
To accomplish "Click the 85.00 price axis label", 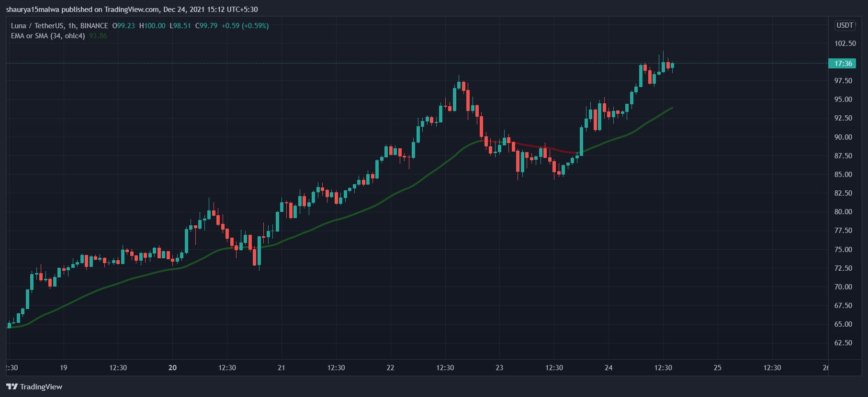I will point(843,175).
